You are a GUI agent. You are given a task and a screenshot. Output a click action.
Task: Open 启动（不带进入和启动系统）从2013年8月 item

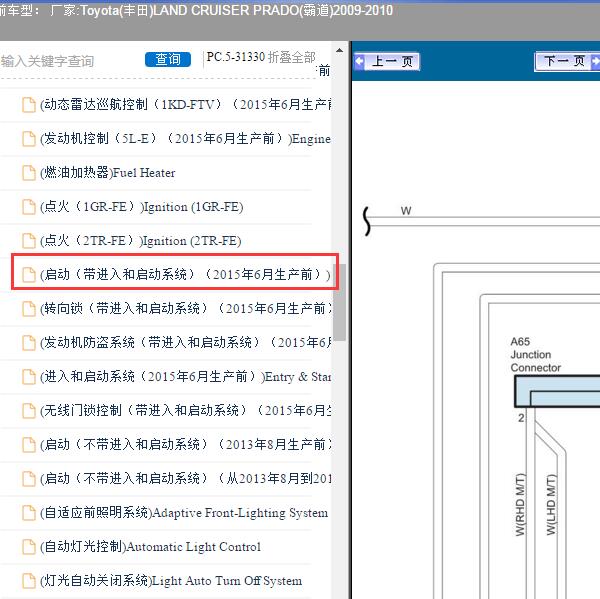[186, 478]
